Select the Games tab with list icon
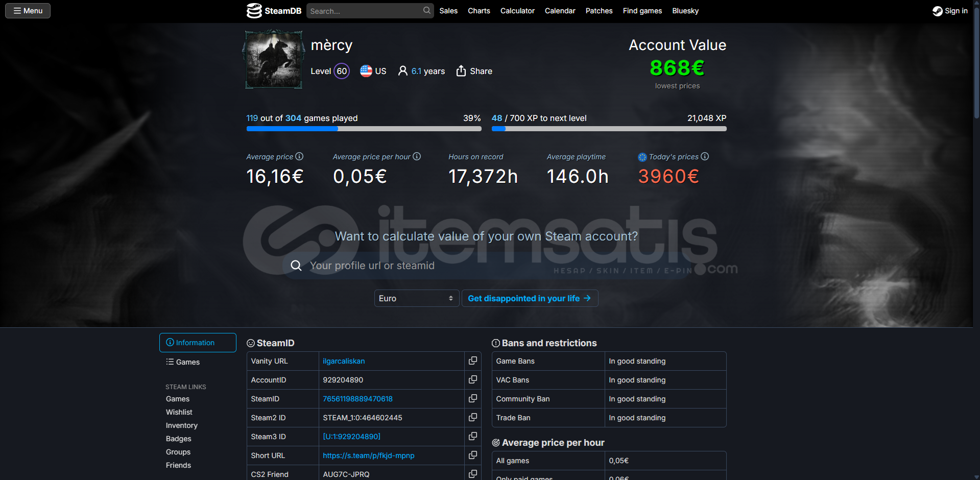The image size is (980, 480). (x=183, y=362)
